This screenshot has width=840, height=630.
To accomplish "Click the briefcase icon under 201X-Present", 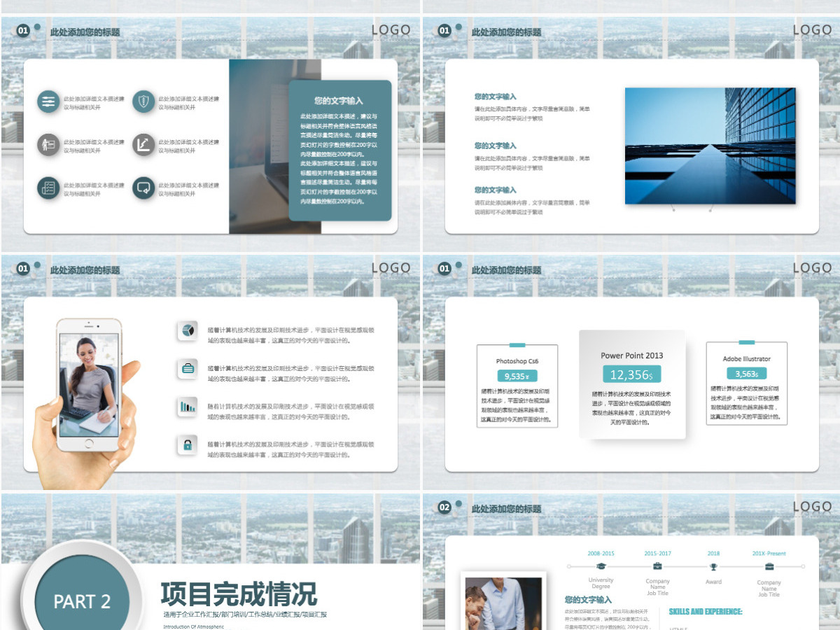I will click(769, 566).
